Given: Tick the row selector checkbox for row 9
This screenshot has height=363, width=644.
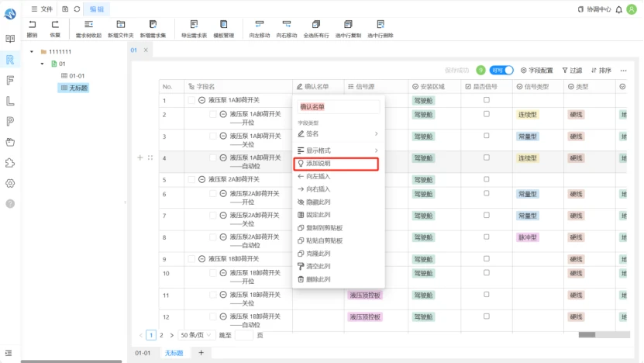Looking at the screenshot, I should 191,258.
